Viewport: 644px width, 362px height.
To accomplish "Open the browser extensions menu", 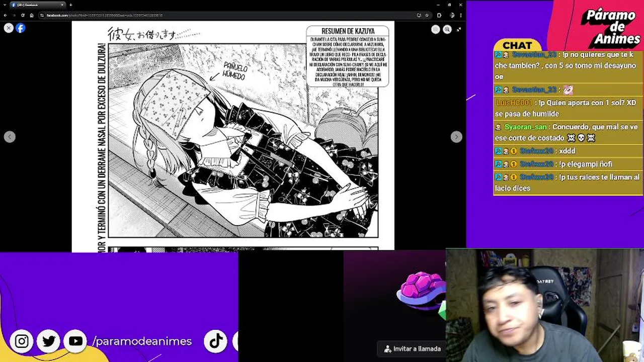I will point(439,15).
